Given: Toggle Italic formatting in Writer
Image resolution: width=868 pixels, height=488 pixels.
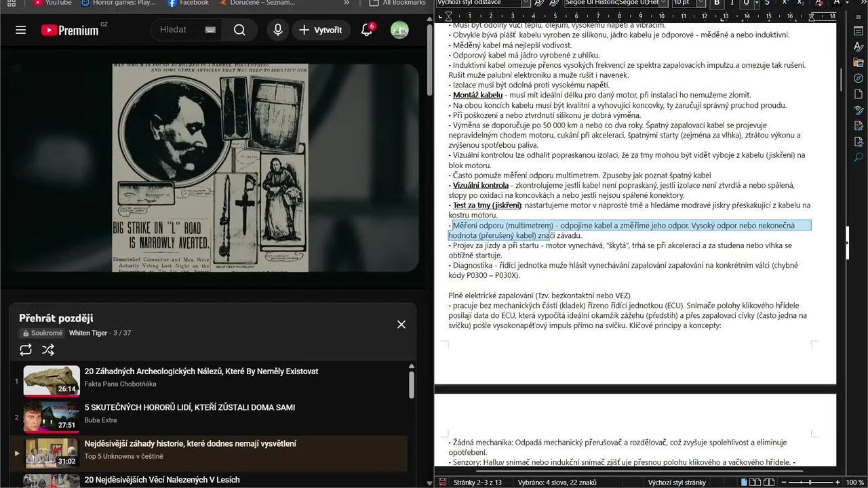Looking at the screenshot, I should pyautogui.click(x=732, y=3).
